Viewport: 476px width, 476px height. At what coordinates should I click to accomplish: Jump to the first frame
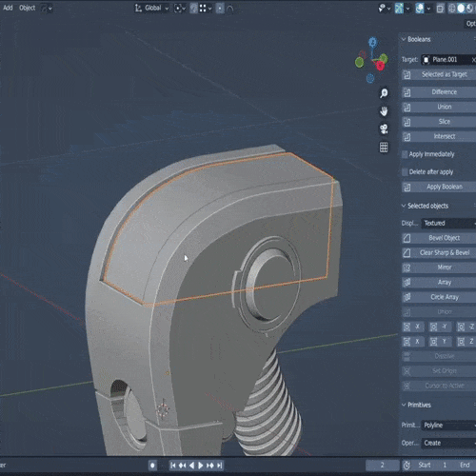[x=173, y=466]
